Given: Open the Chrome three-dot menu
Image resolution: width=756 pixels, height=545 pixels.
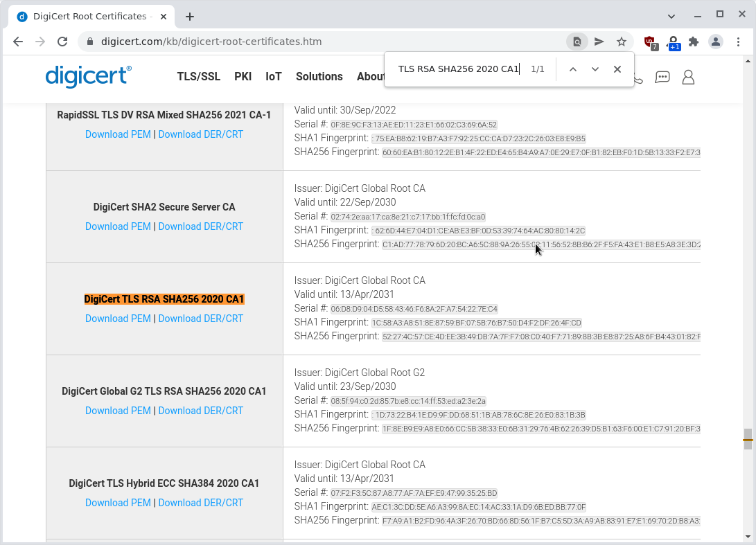Looking at the screenshot, I should pos(738,42).
